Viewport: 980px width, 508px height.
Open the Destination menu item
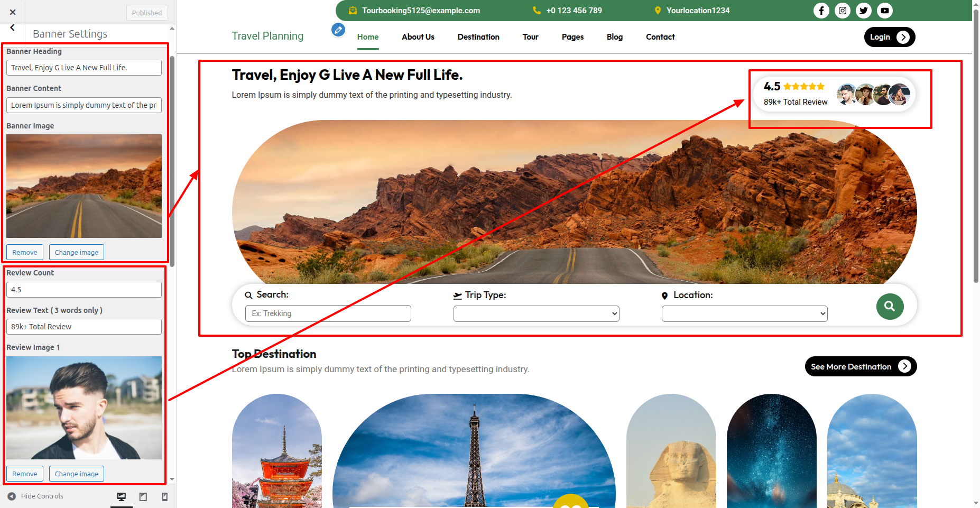(x=478, y=37)
